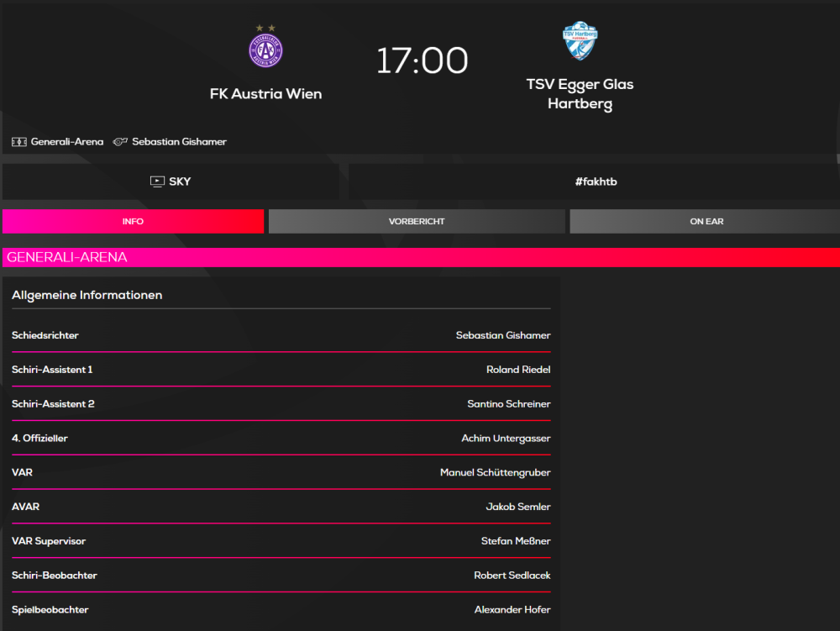Select the INFO tab

[x=133, y=222]
